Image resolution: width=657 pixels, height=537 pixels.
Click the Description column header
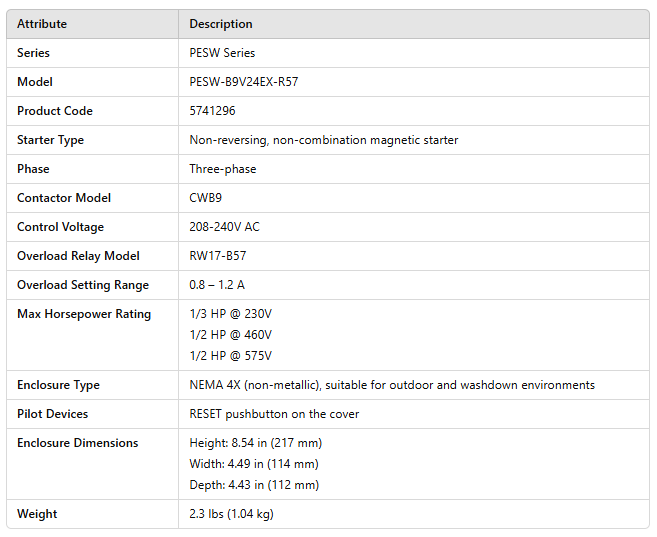[x=221, y=24]
